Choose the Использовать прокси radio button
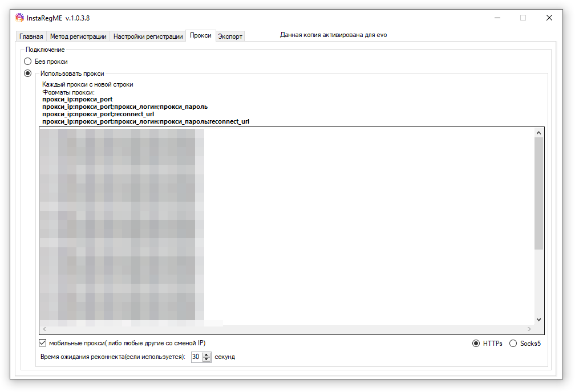 [x=27, y=73]
